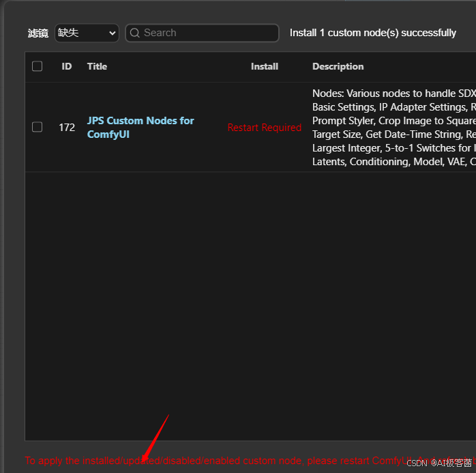Select the ID value 172
The height and width of the screenshot is (473, 476).
(x=67, y=127)
